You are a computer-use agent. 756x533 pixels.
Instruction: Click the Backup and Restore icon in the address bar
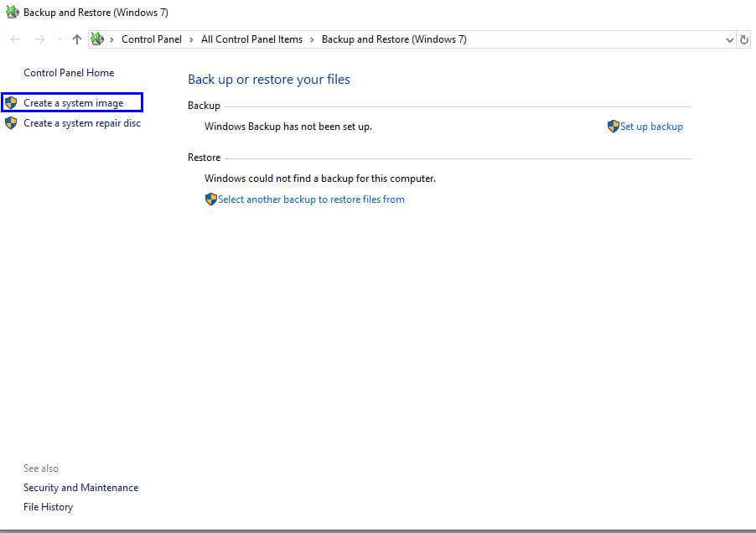97,39
